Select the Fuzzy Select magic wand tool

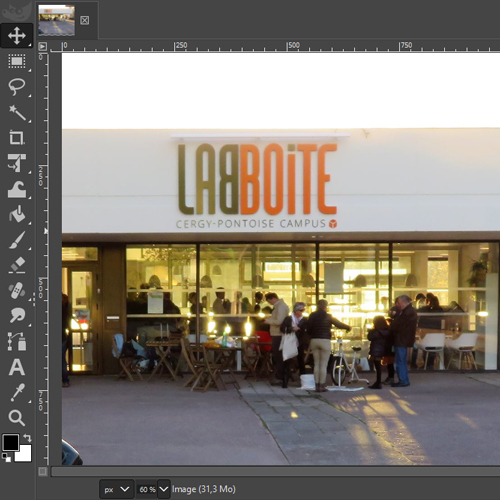pos(17,112)
